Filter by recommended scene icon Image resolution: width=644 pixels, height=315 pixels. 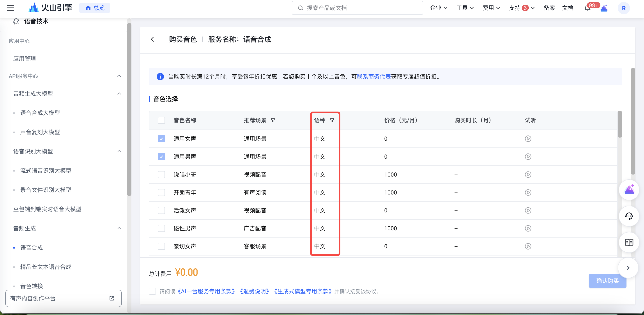pos(273,120)
